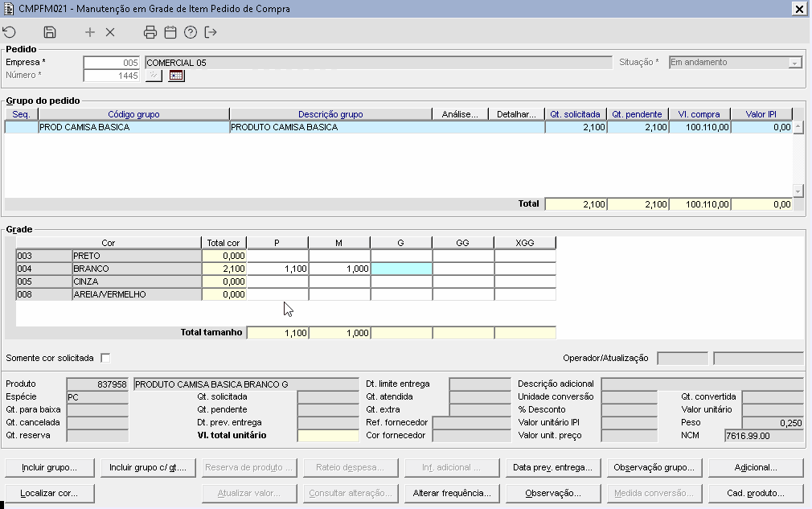
Task: Click Descrição grupo column header
Action: [330, 114]
